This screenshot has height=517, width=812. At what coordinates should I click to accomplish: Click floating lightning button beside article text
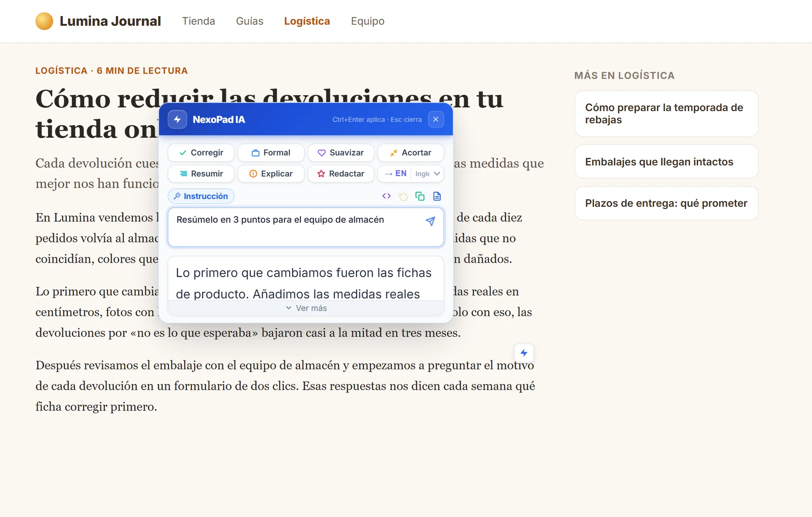[x=524, y=353]
